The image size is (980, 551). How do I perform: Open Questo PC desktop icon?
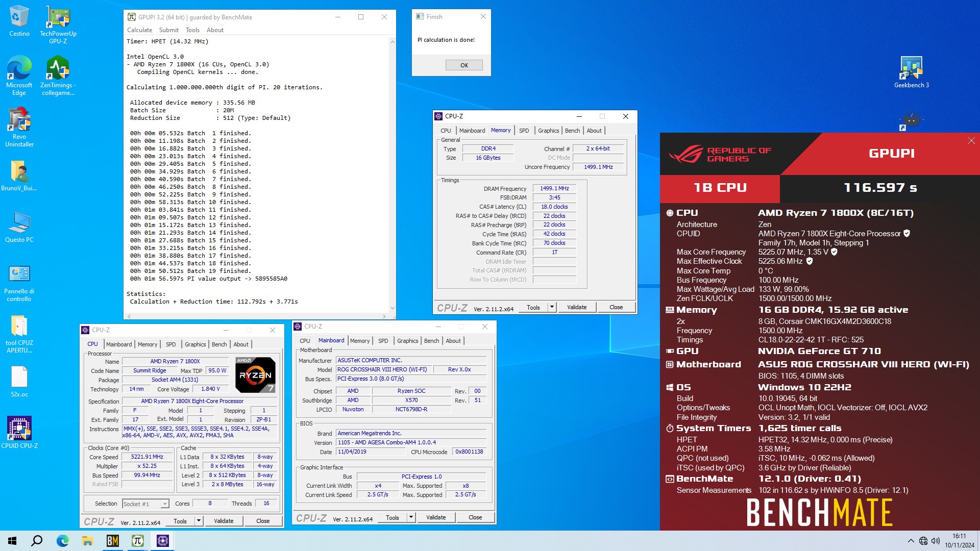(x=19, y=227)
